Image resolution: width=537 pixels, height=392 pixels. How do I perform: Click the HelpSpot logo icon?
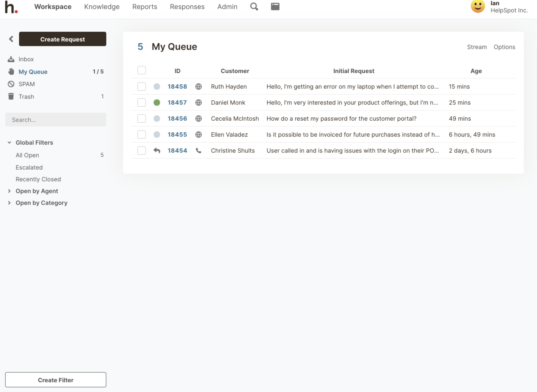click(11, 7)
